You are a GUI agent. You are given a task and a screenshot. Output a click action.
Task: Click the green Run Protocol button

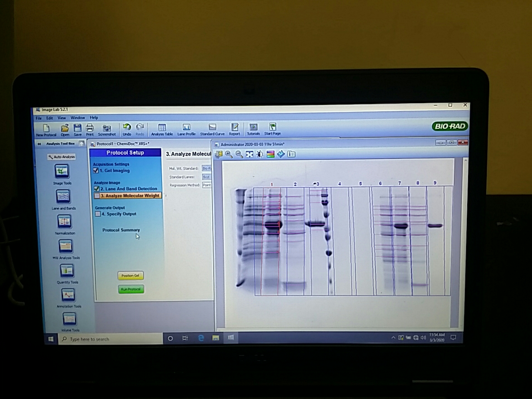click(x=131, y=289)
